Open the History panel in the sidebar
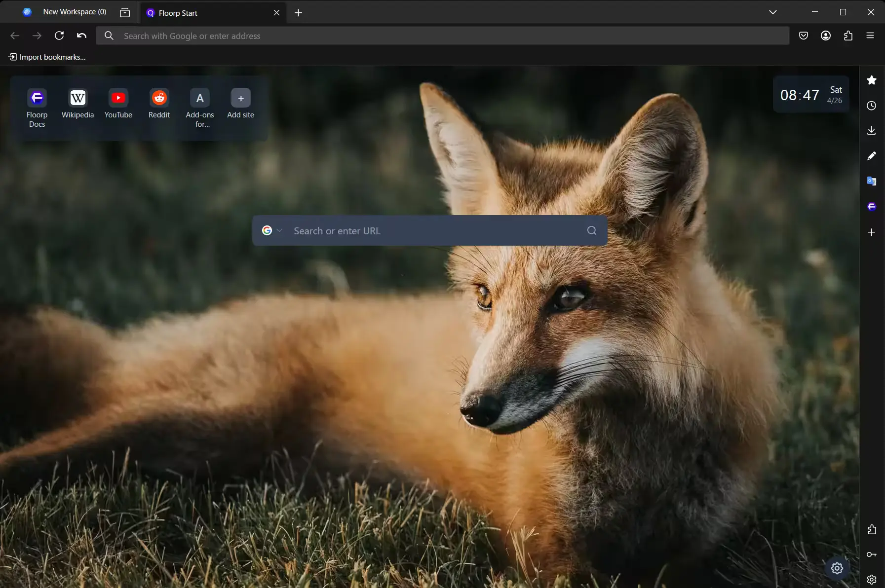 coord(872,106)
